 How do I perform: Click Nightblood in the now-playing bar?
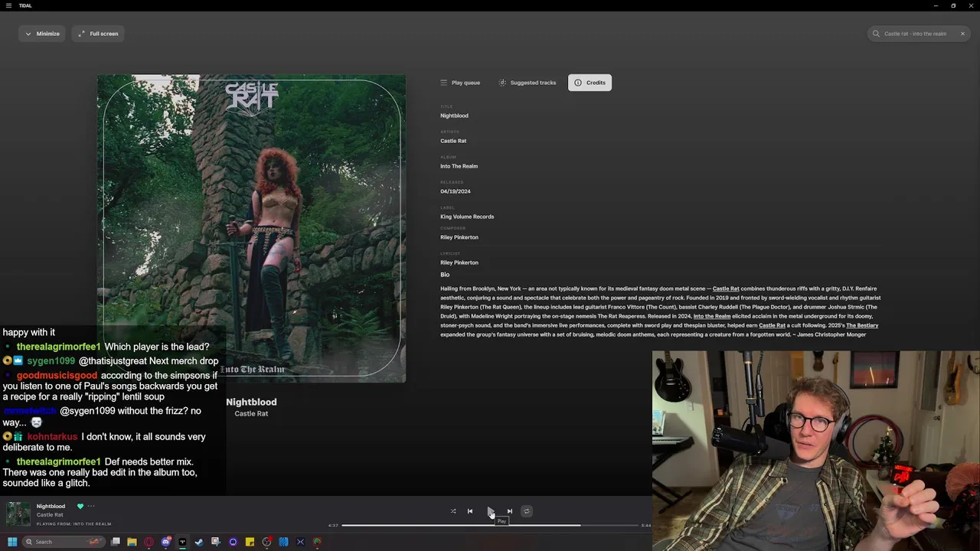[51, 506]
